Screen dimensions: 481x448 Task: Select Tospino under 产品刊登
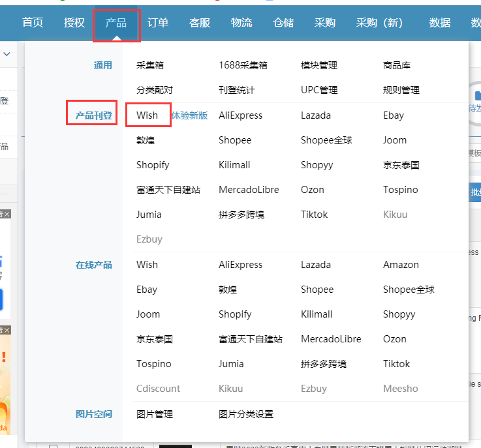pos(400,190)
